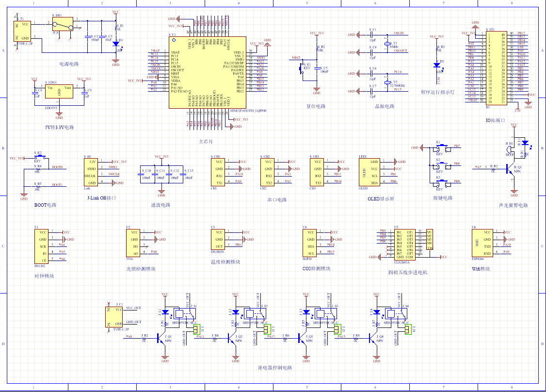Click the 'IO拓展口' section label
This screenshot has height=392, width=546.
coord(496,120)
